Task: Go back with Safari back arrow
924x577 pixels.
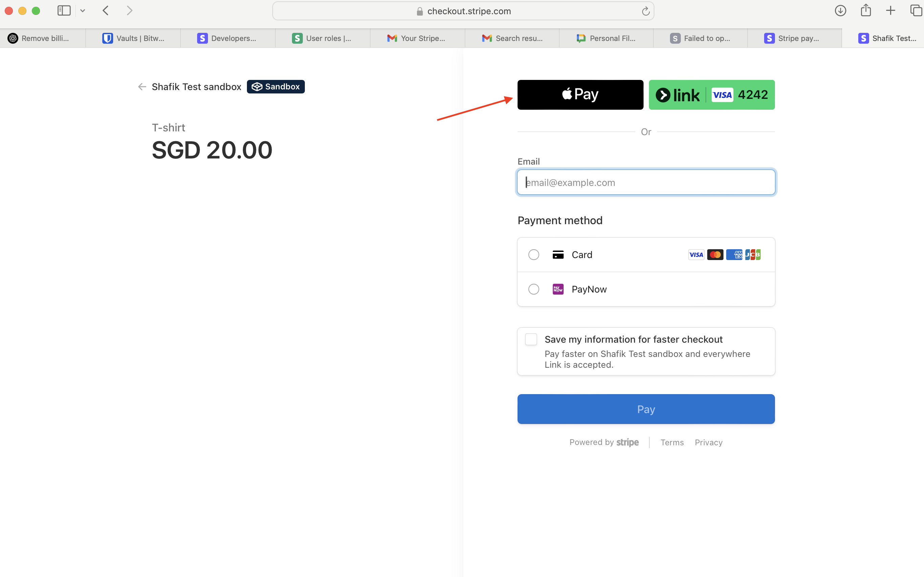Action: 106,11
